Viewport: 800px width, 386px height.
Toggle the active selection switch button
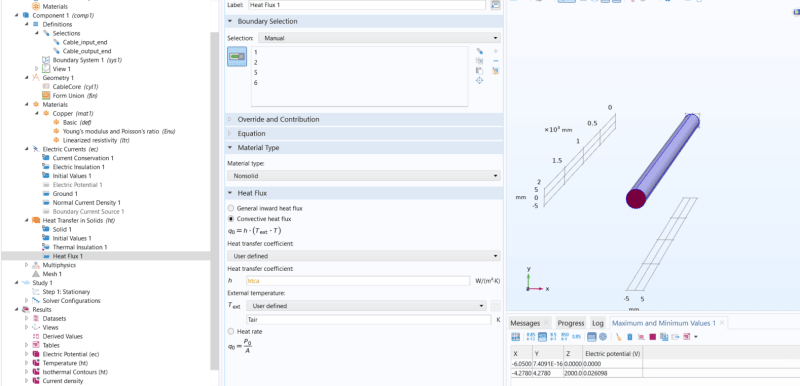click(237, 57)
